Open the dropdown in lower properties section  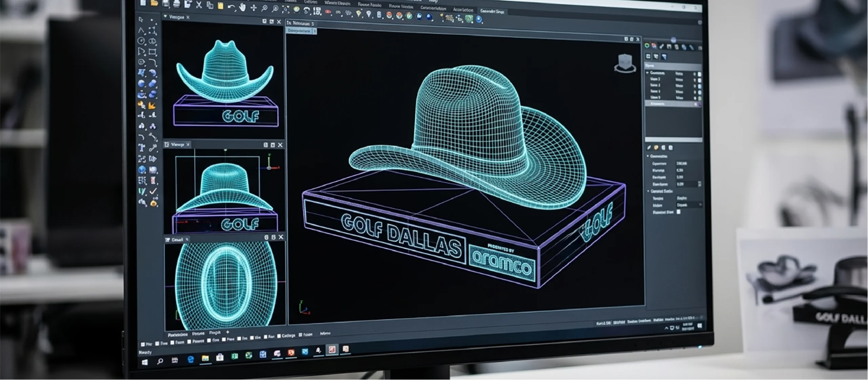point(700,205)
